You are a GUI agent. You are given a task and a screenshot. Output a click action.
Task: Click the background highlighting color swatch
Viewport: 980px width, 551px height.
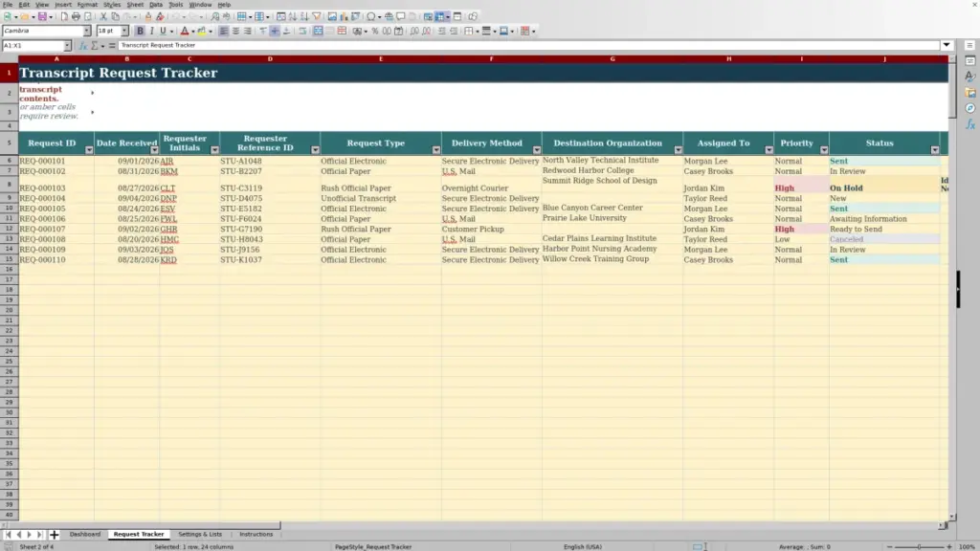tap(202, 31)
